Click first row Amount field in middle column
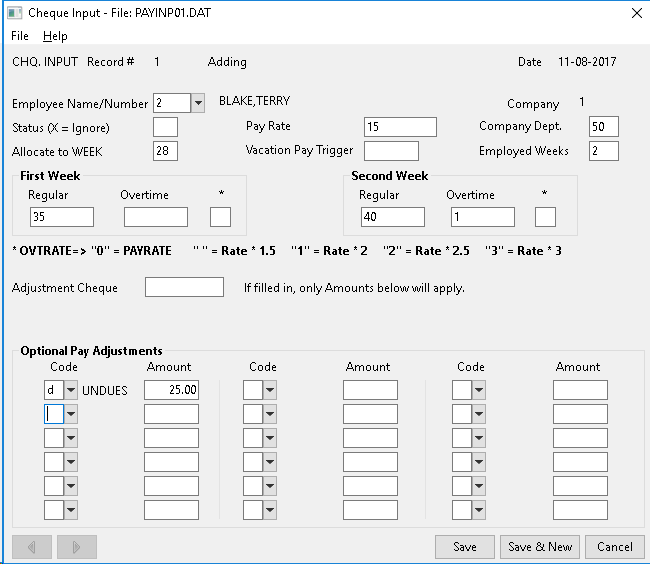 coord(370,390)
